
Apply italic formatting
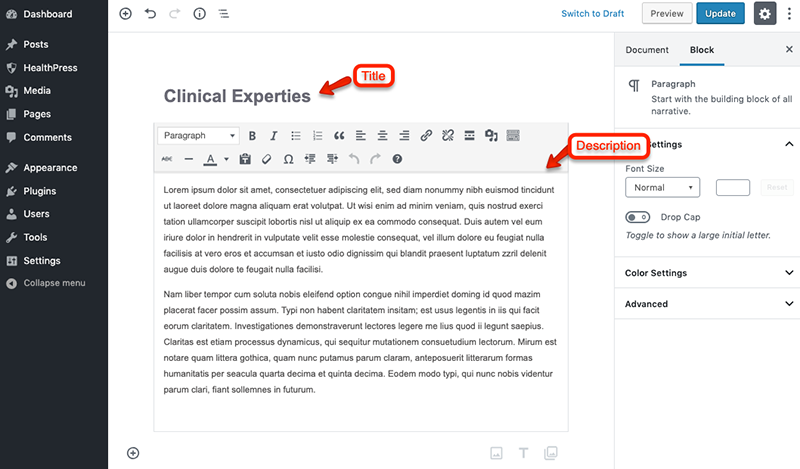coord(273,136)
